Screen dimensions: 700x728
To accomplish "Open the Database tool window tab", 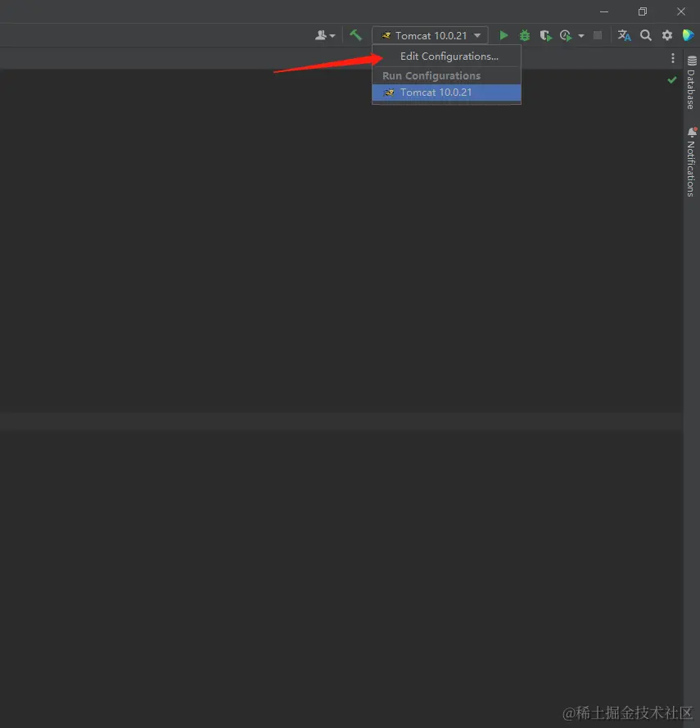I will point(692,83).
